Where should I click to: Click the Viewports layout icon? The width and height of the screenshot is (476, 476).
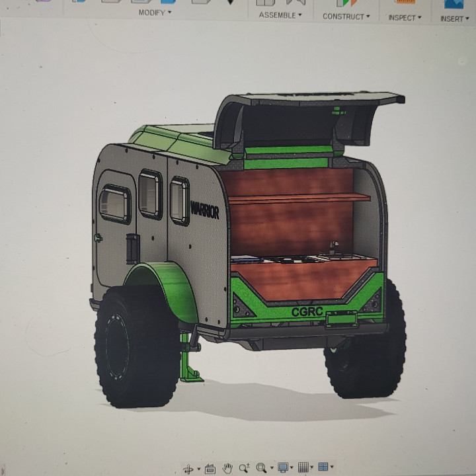pyautogui.click(x=323, y=466)
